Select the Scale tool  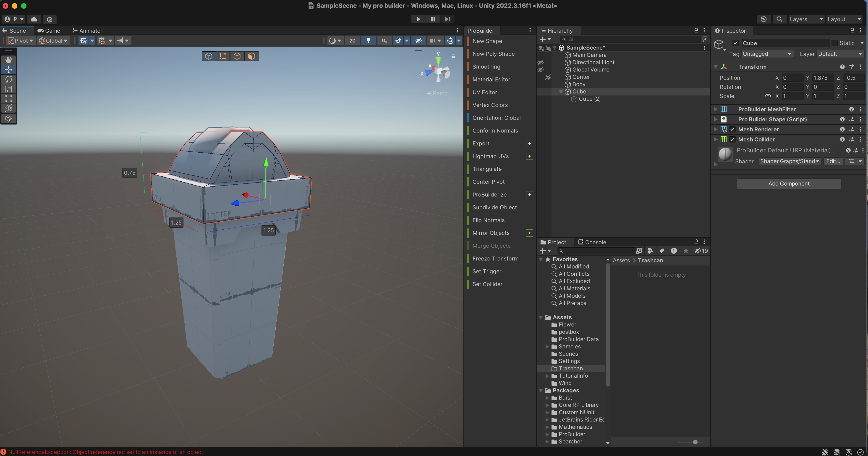(x=9, y=89)
